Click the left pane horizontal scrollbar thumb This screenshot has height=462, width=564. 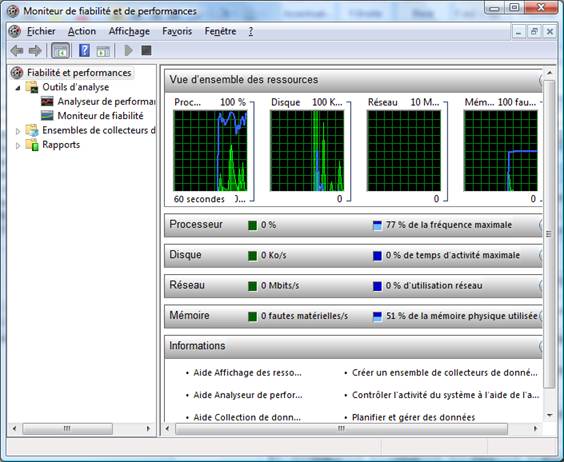pyautogui.click(x=67, y=429)
